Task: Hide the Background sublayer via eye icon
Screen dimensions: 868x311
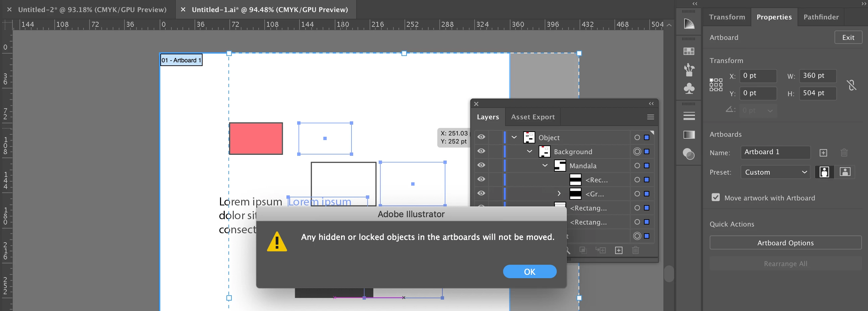Action: tap(482, 151)
